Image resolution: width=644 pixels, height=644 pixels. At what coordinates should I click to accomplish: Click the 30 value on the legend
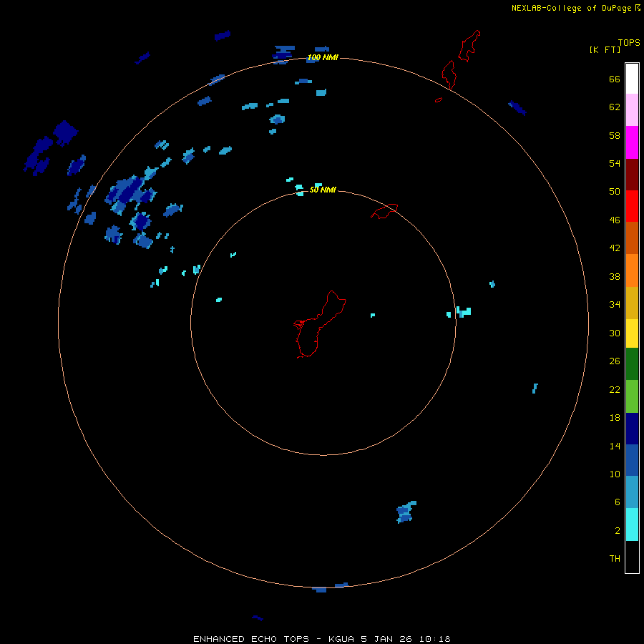coord(614,333)
